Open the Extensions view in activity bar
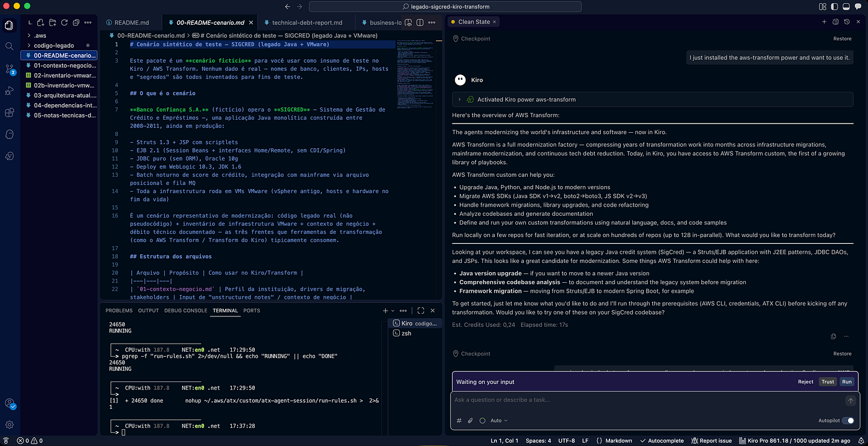 pyautogui.click(x=9, y=112)
